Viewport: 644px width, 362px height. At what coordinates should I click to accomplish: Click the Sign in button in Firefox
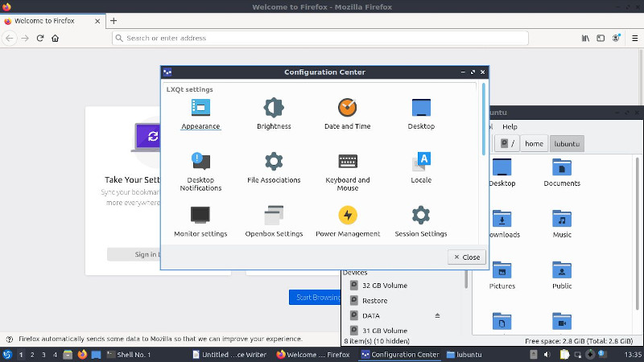134,254
